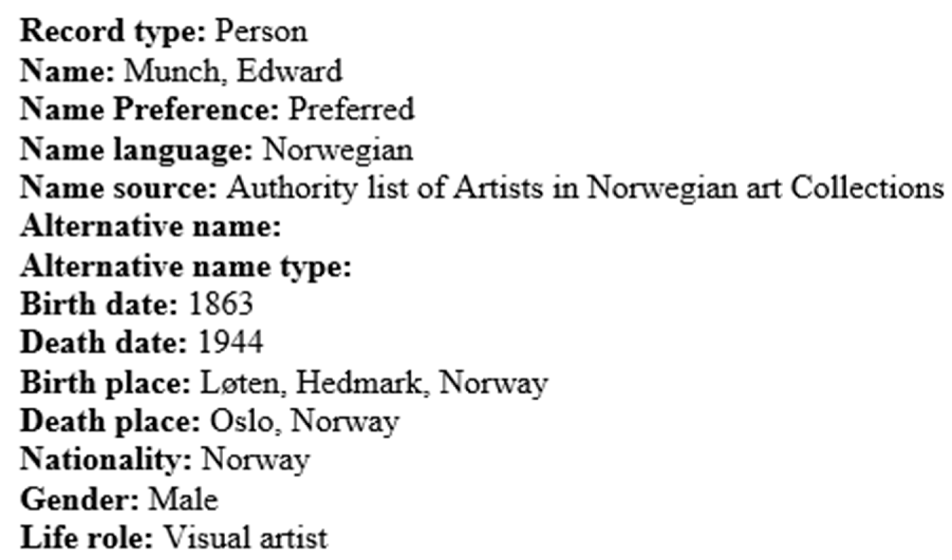Click the 'Nationality:' label
This screenshot has width=952, height=560.
(106, 460)
